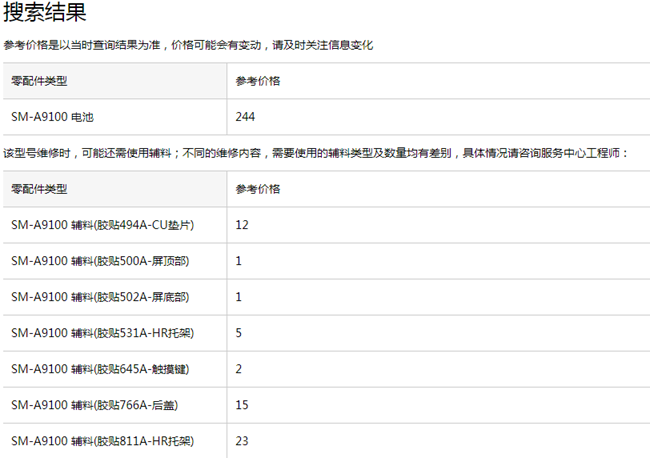The image size is (650, 458).
Task: Click the second table's 零配件类型 header
Action: click(x=39, y=189)
